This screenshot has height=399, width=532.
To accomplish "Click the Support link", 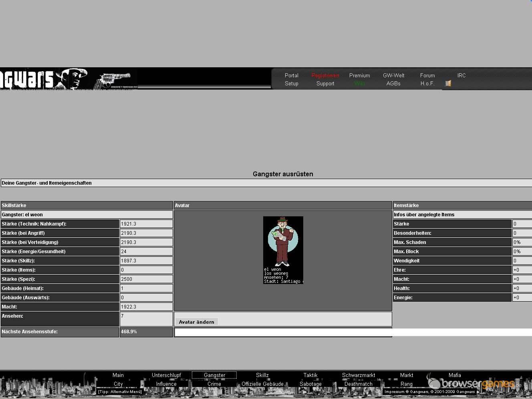I will [325, 83].
